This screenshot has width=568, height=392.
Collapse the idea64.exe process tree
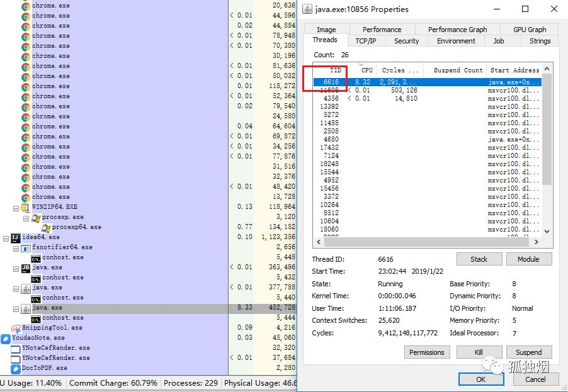(x=6, y=238)
